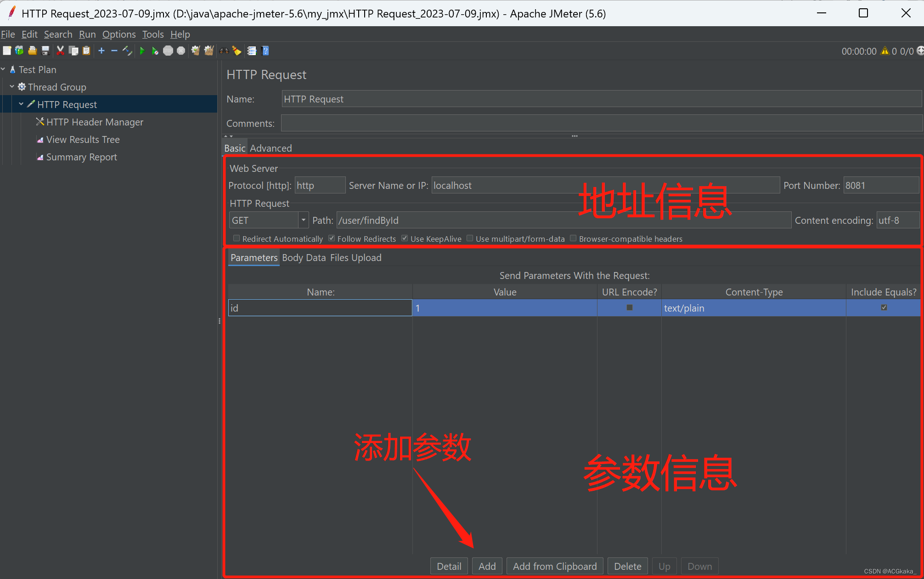924x579 pixels.
Task: Toggle Follow Redirects checkbox
Action: coord(332,238)
